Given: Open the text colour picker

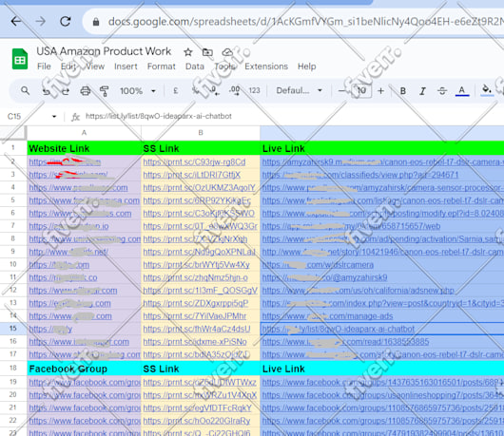Looking at the screenshot, I should point(462,91).
